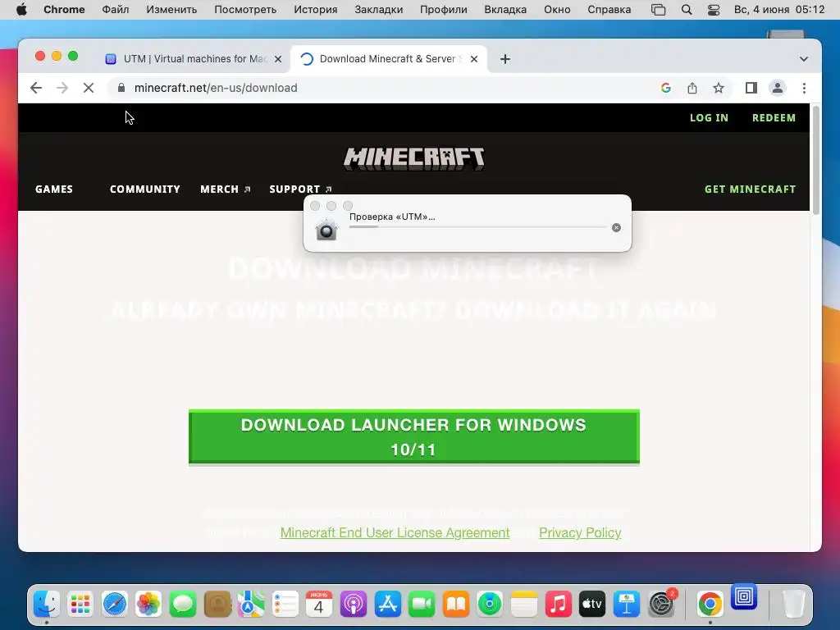Open the Privacy Policy link
840x630 pixels.
point(580,532)
